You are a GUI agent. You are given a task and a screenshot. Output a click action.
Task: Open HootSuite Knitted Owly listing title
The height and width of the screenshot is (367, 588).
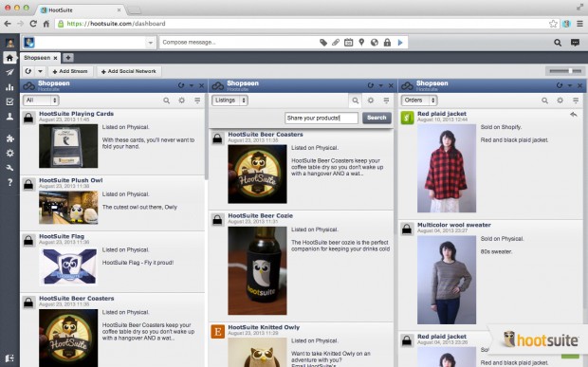coord(264,327)
